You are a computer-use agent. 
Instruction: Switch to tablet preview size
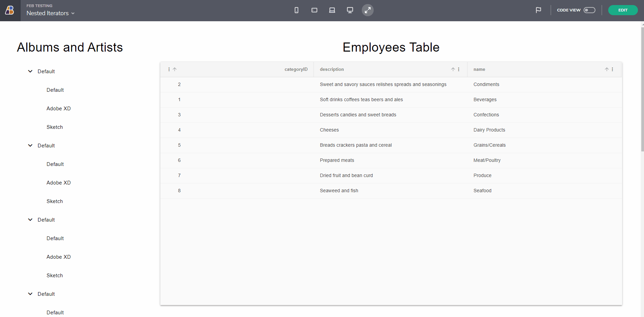coord(314,10)
